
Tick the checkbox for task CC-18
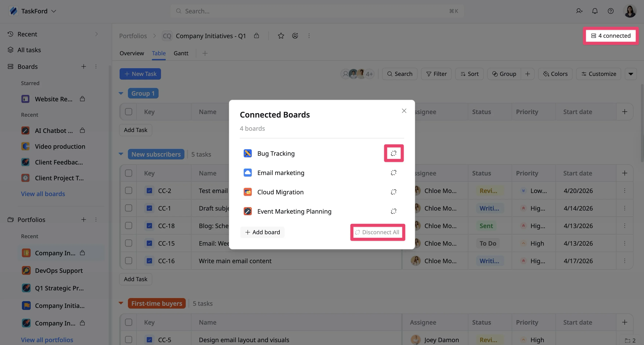(x=129, y=225)
